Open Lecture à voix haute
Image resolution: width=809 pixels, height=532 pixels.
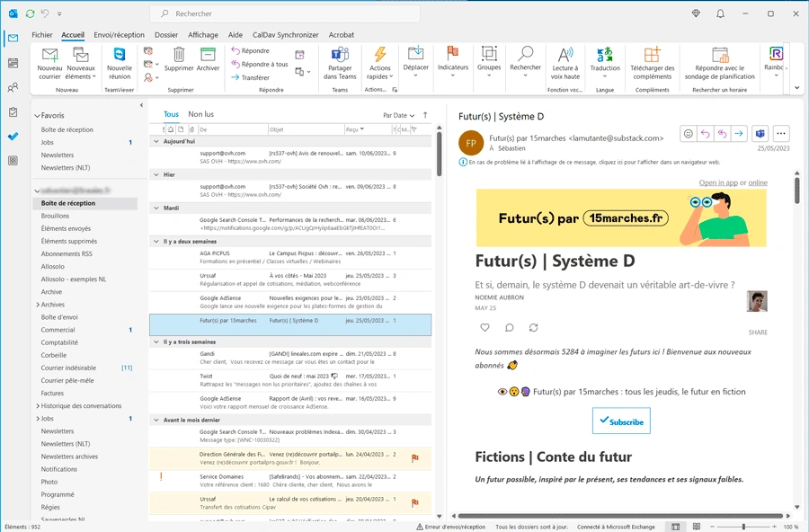[x=565, y=56]
